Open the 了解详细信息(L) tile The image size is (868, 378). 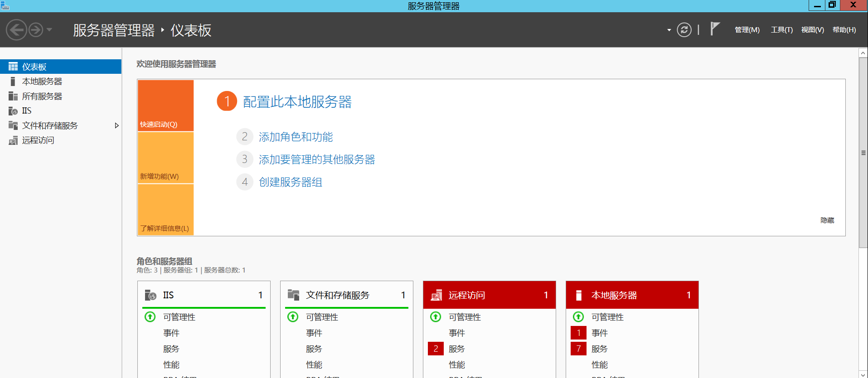pyautogui.click(x=165, y=210)
